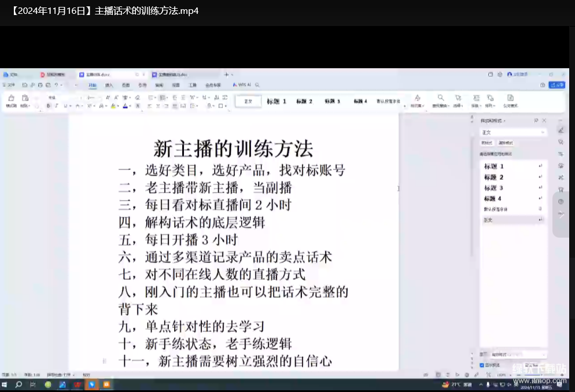
Task: Open the current style dropdown showing 正文
Action: click(513, 132)
